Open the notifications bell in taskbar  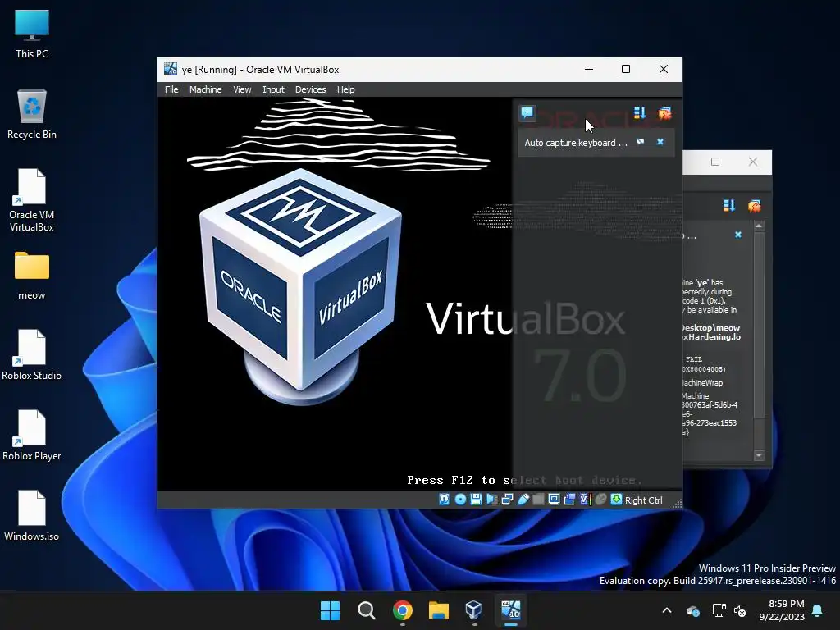[818, 610]
